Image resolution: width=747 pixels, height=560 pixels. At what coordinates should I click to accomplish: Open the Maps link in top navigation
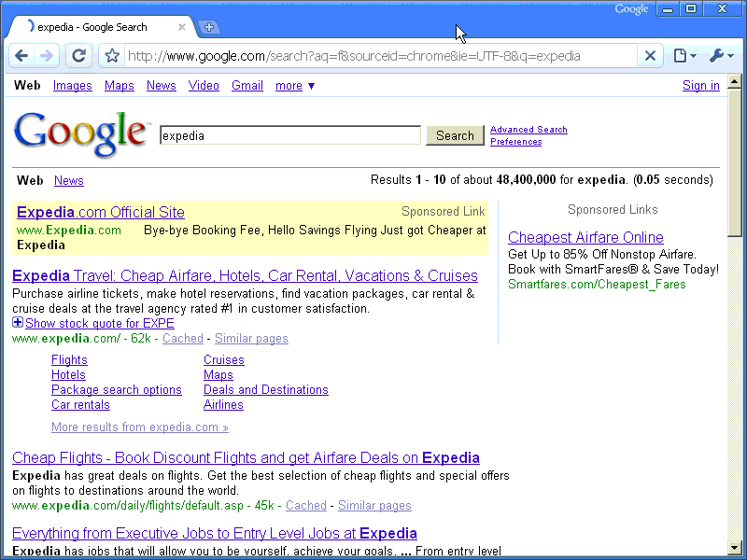click(x=120, y=86)
